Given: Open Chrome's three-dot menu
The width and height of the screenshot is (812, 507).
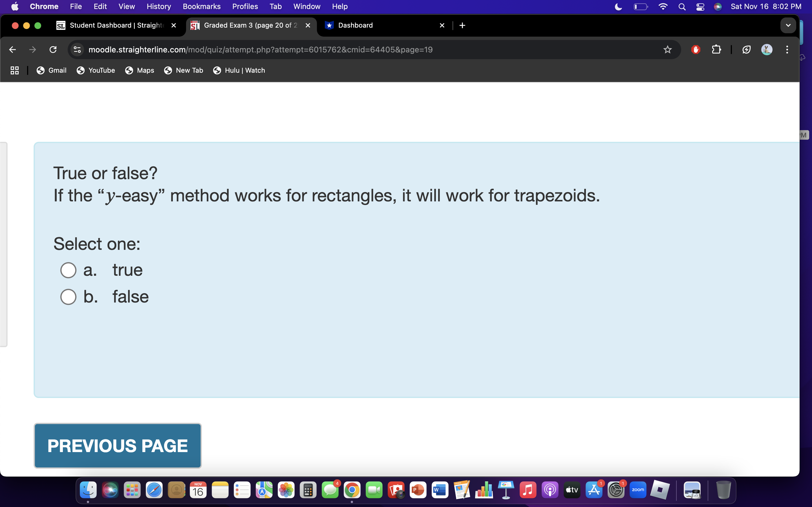Looking at the screenshot, I should click(x=787, y=49).
